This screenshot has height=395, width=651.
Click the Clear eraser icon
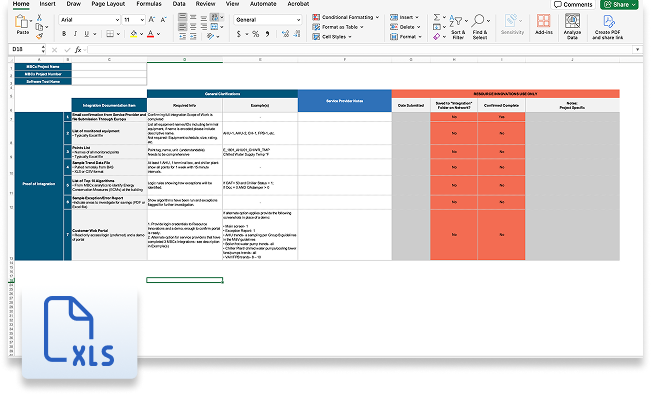coord(437,37)
